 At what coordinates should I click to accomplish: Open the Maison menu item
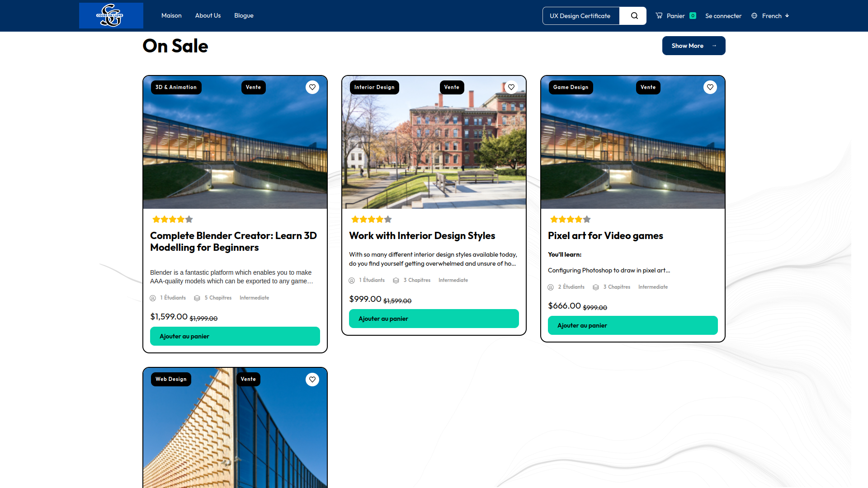pos(171,16)
